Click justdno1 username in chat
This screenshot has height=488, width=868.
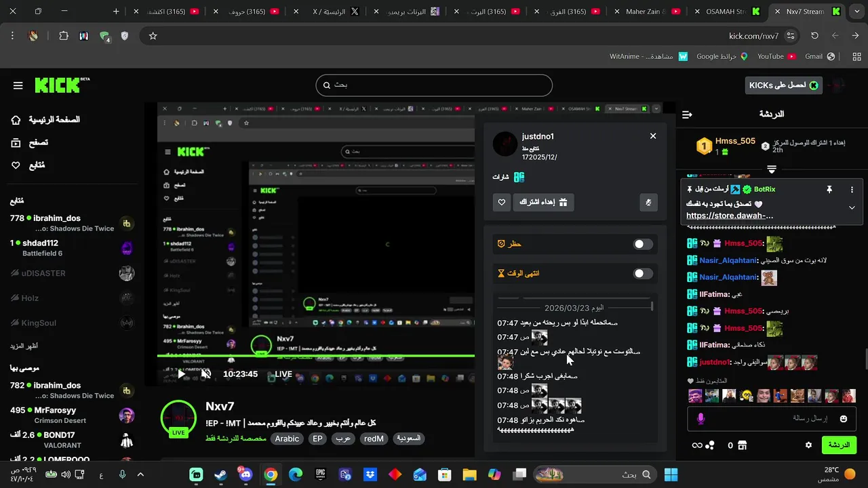[x=714, y=362]
